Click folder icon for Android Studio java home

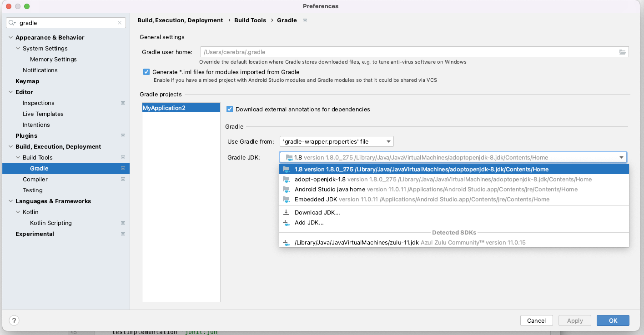(286, 190)
